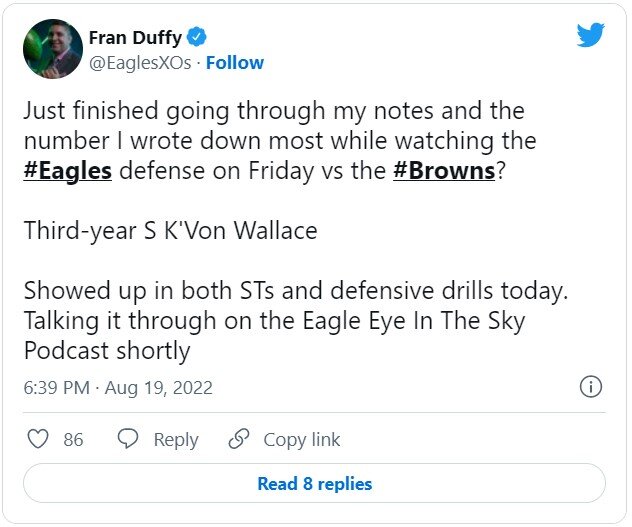This screenshot has width=632, height=527.
Task: Open the tweet info icon
Action: point(591,387)
